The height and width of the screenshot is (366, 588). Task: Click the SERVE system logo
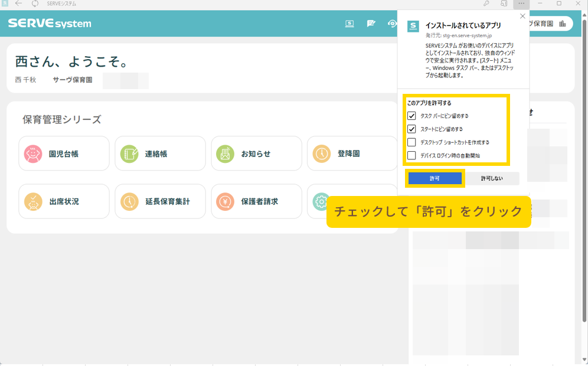click(x=50, y=24)
